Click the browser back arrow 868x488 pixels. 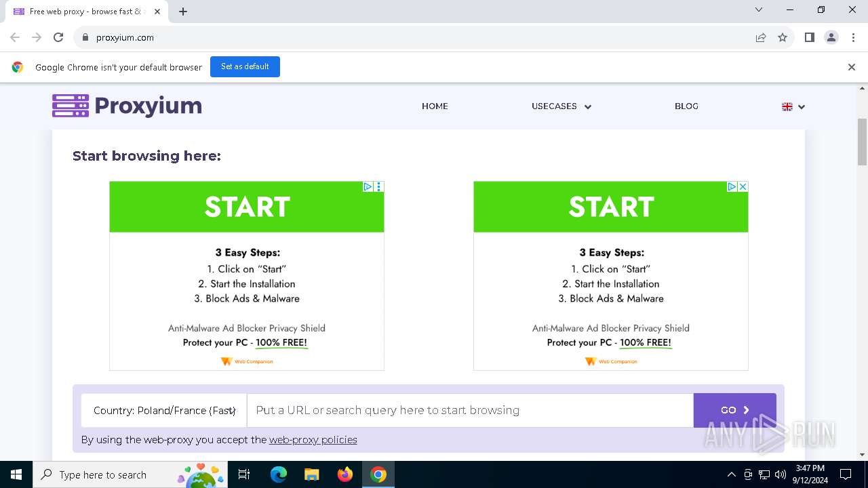tap(15, 37)
